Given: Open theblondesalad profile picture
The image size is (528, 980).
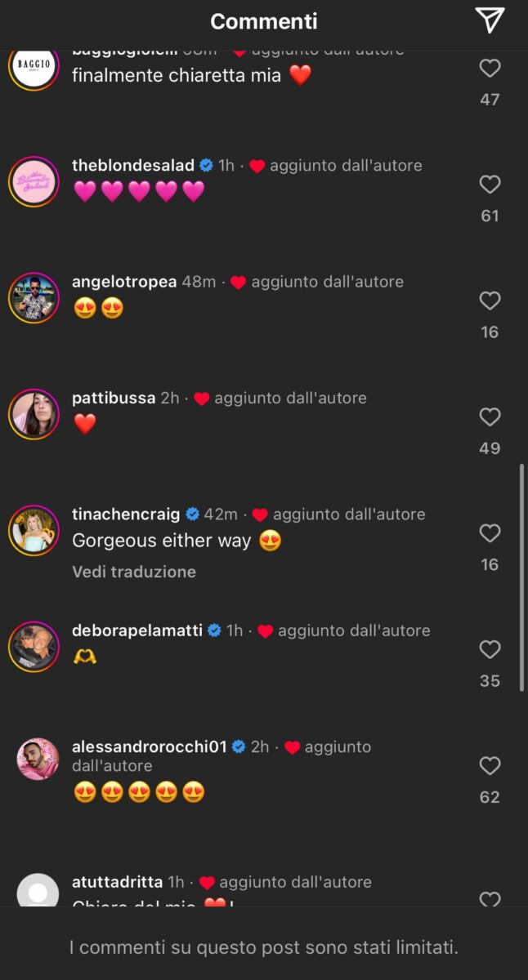Looking at the screenshot, I should pos(34,181).
